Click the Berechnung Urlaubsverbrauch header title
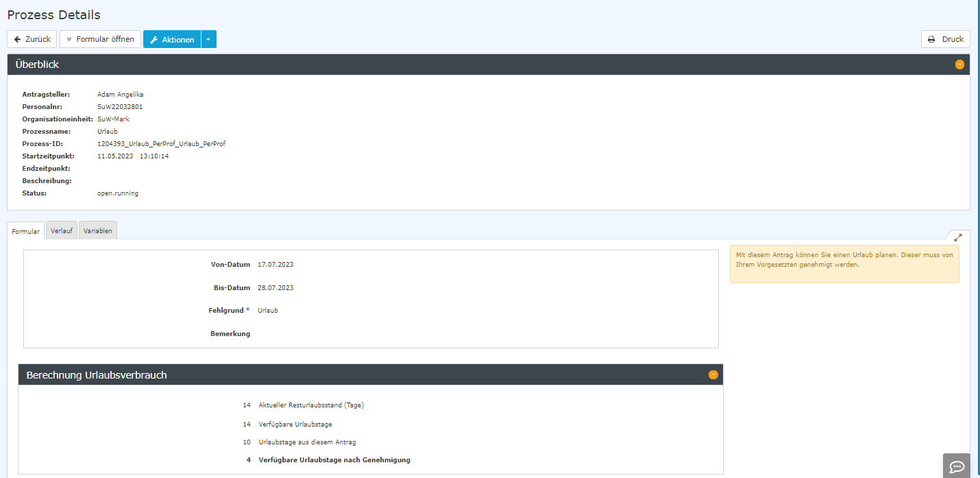The height and width of the screenshot is (478, 980). [x=97, y=375]
